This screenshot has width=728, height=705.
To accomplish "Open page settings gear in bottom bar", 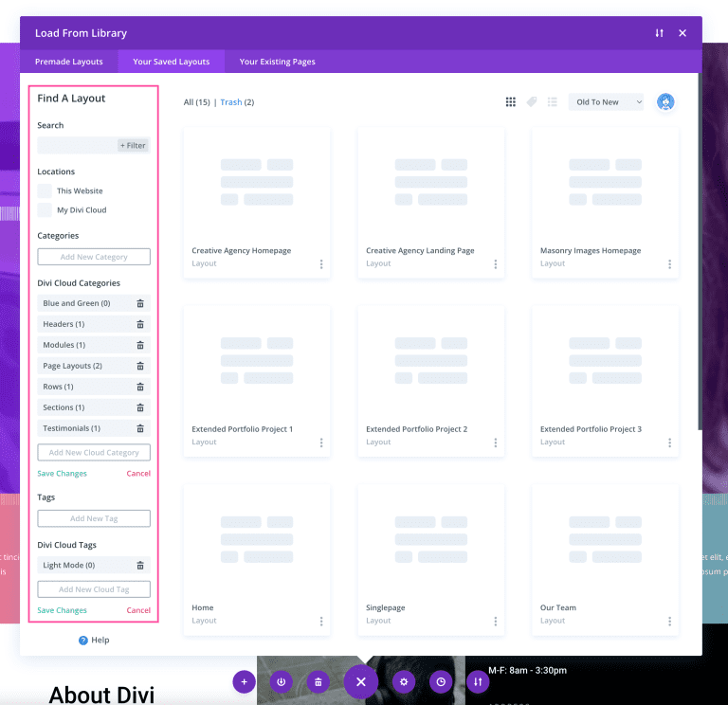I will tap(404, 681).
